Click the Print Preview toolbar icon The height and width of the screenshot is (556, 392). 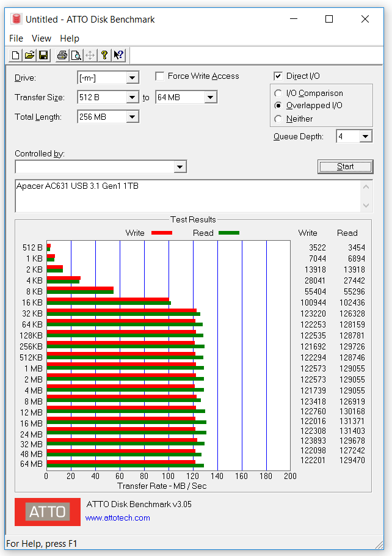[76, 56]
